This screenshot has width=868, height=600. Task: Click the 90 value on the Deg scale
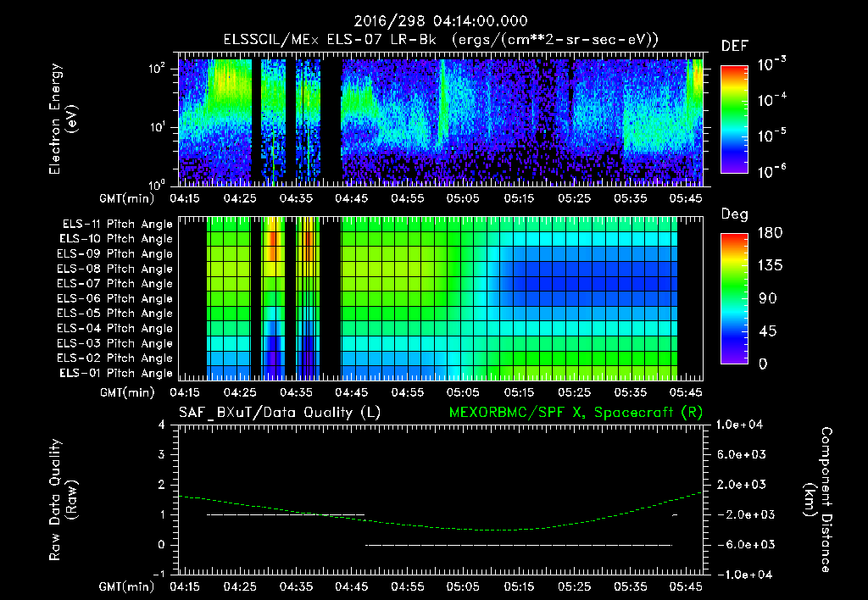[x=768, y=299]
